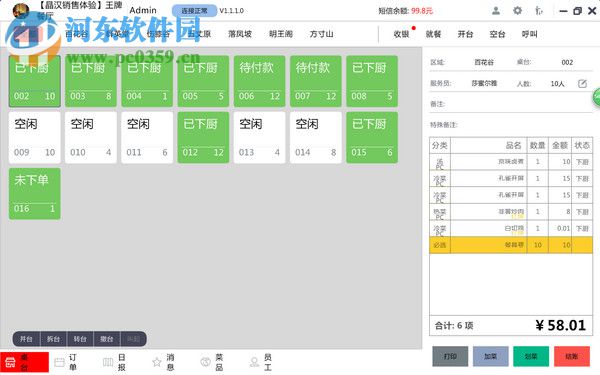Click the 连接正常 connection status pill

pos(194,11)
